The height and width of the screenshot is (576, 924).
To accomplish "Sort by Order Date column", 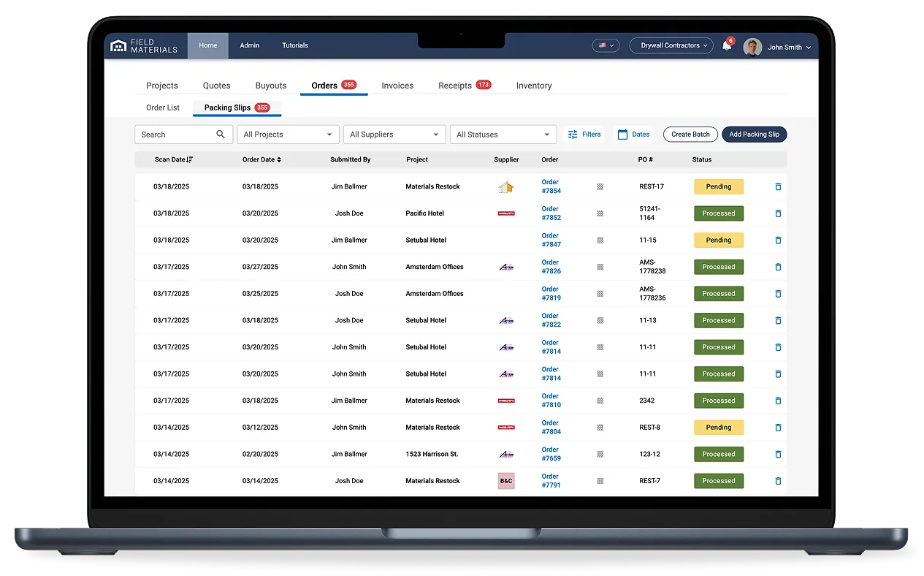I will (x=261, y=159).
